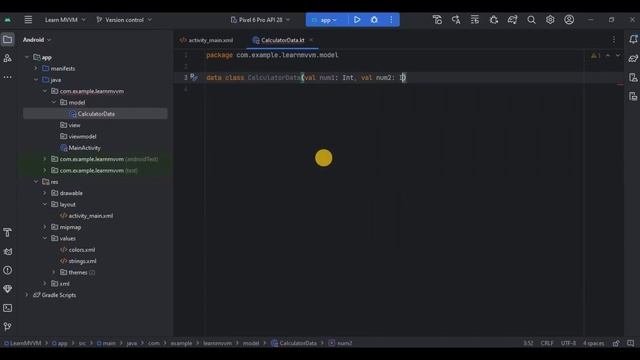The image size is (640, 360).
Task: Open the main hamburger menu
Action: 28,20
